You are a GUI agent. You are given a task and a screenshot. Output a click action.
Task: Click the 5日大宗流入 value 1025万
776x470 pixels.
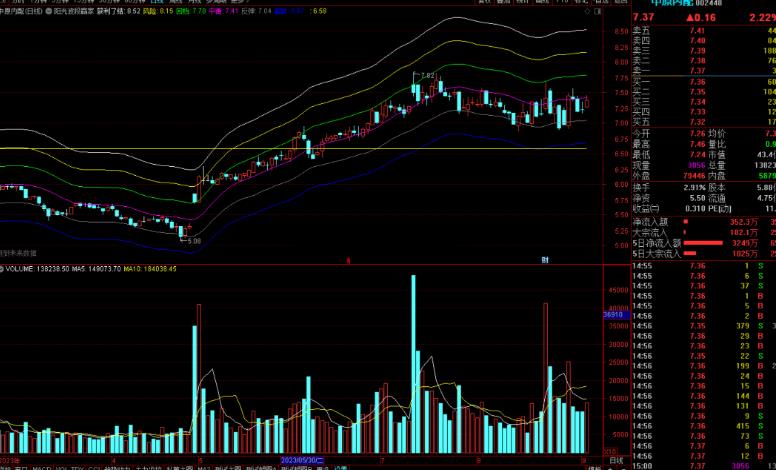pos(745,254)
